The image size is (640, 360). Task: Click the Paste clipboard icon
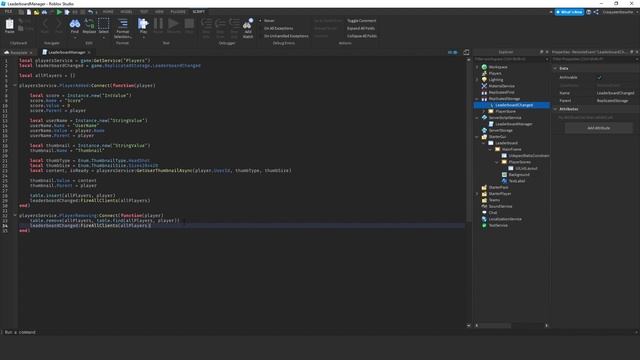tap(9, 25)
